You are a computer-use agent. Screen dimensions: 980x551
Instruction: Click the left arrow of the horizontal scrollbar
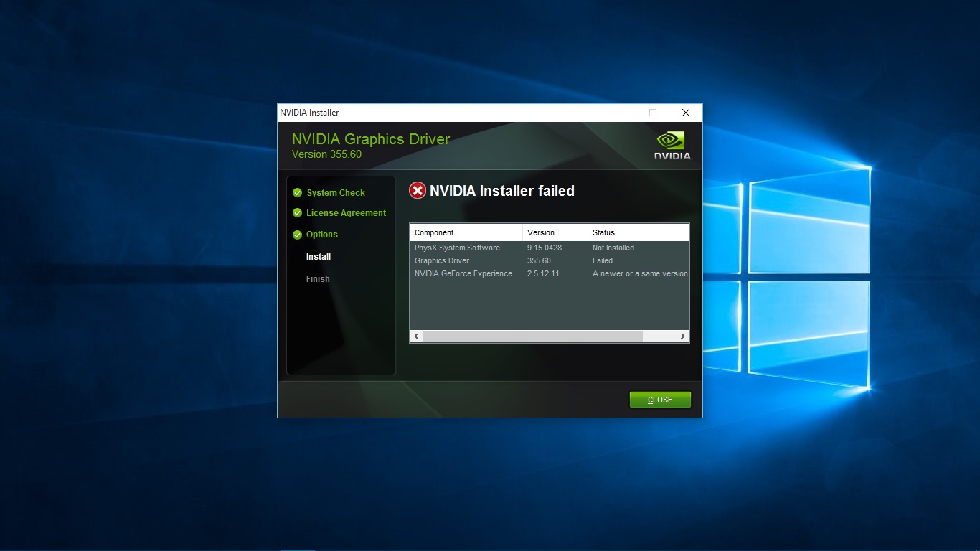click(415, 336)
